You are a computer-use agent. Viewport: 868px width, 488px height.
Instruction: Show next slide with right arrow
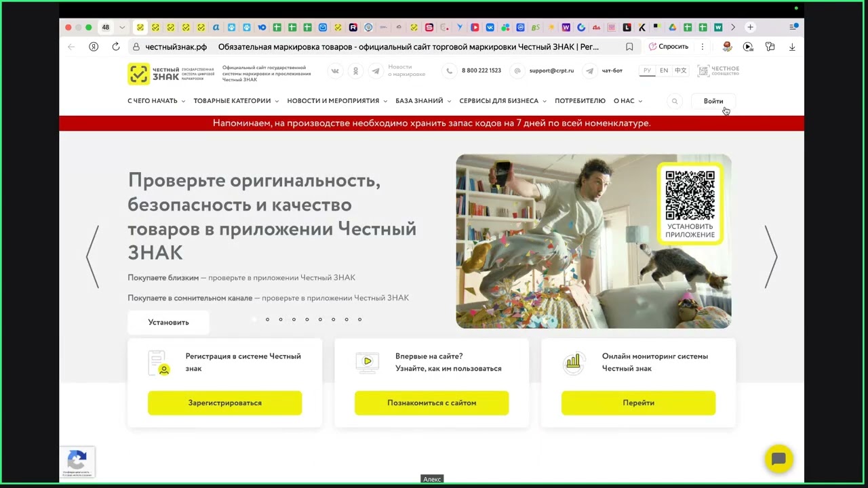click(771, 257)
